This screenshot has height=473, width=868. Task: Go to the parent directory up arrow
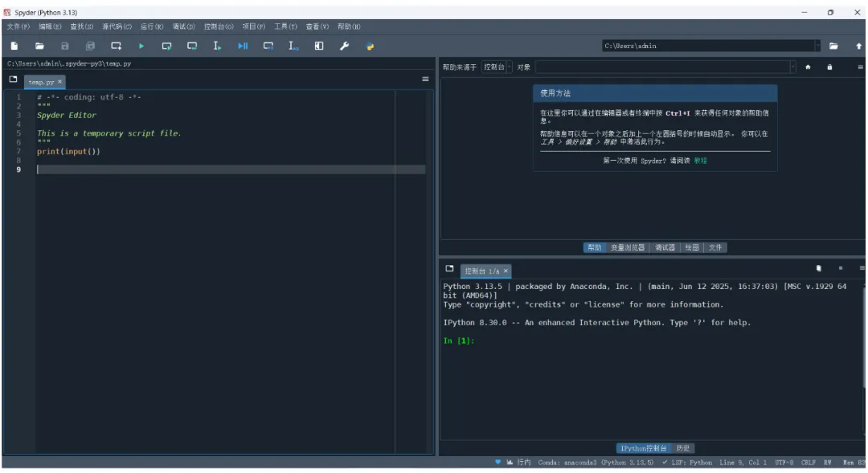(x=858, y=46)
